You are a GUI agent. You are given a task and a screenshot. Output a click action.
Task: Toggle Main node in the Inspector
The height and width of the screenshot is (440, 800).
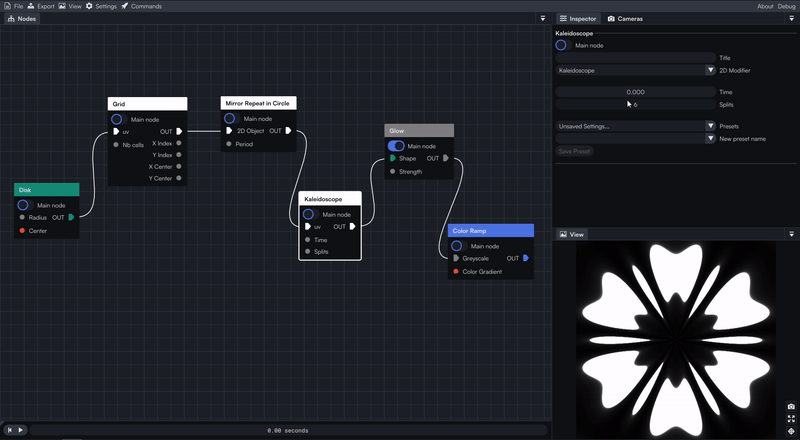coord(563,45)
